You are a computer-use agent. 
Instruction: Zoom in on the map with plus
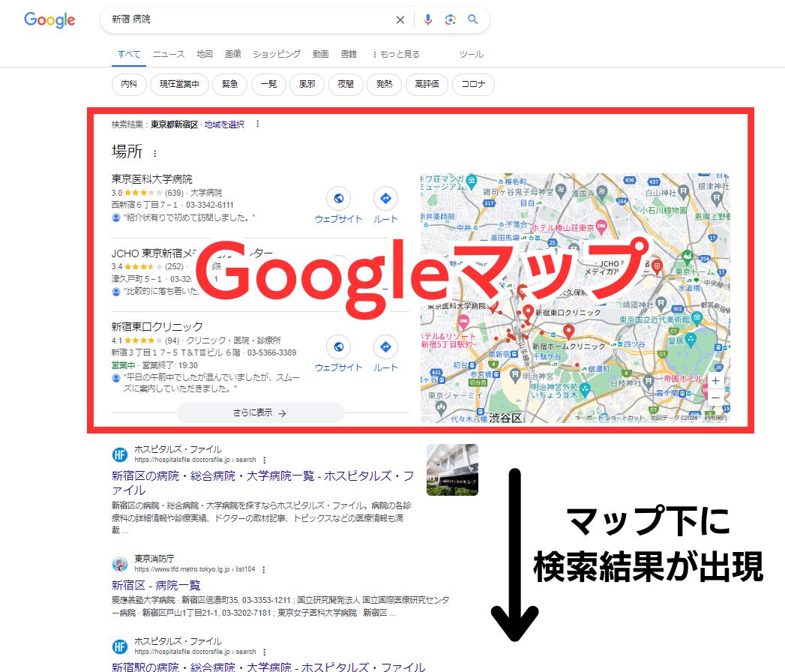(x=715, y=380)
